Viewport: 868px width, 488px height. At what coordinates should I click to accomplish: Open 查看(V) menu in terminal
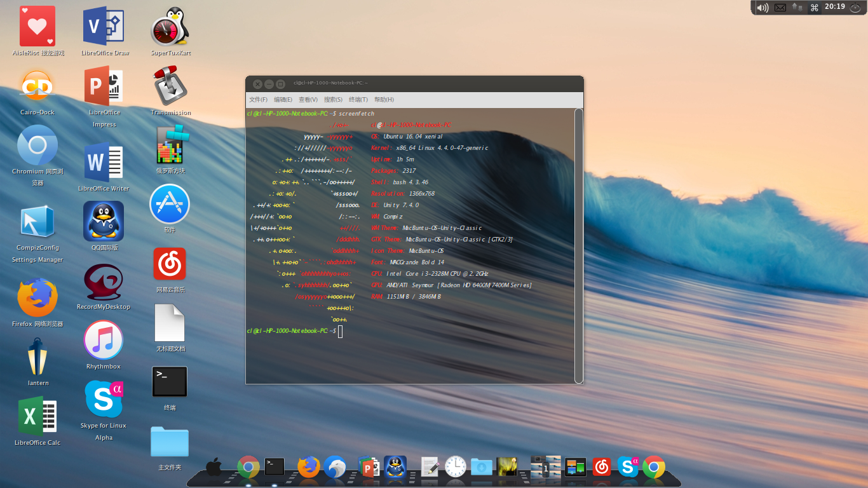coord(308,100)
